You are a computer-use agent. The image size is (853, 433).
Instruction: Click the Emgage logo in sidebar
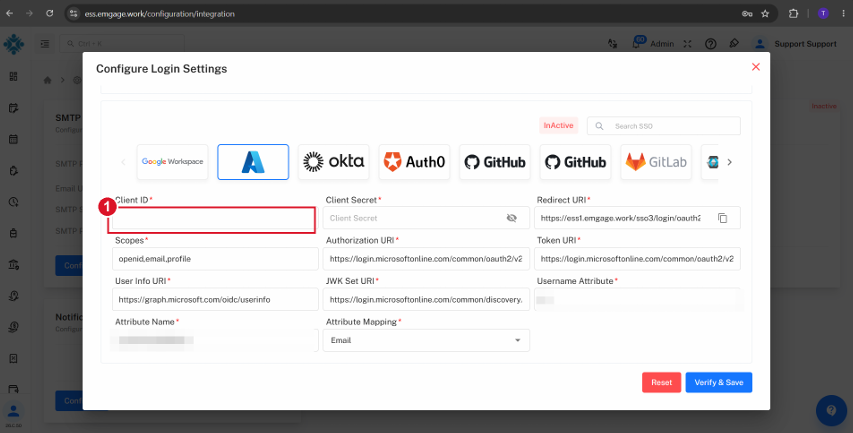tap(14, 44)
